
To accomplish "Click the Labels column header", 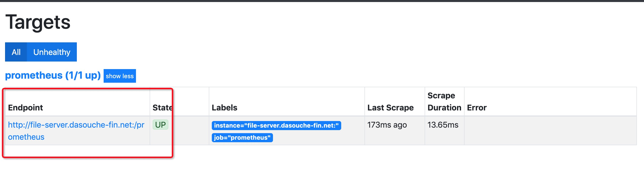I will tap(224, 108).
